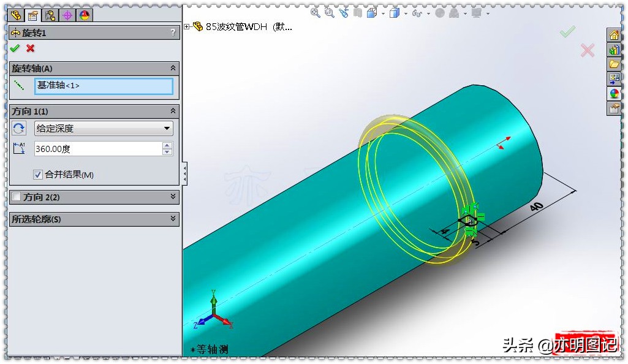Image resolution: width=628 pixels, height=364 pixels.
Task: Open the Hide/Show Items glasses icon
Action: tap(416, 12)
